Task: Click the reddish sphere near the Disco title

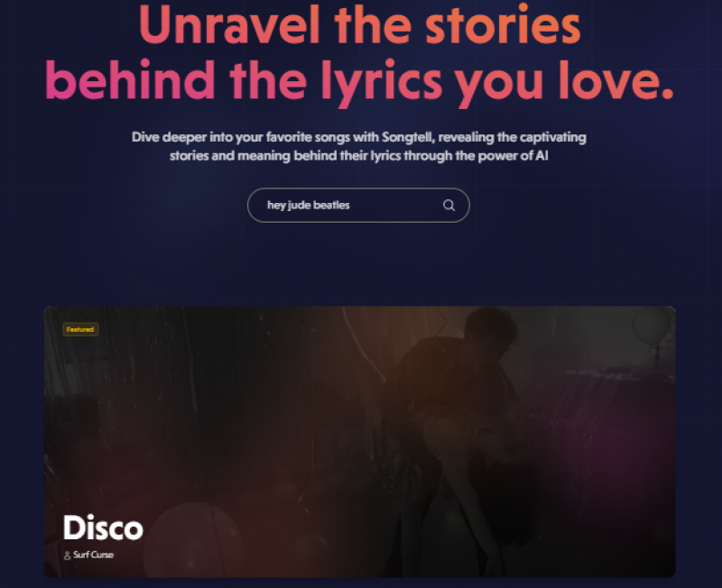Action: point(193,538)
